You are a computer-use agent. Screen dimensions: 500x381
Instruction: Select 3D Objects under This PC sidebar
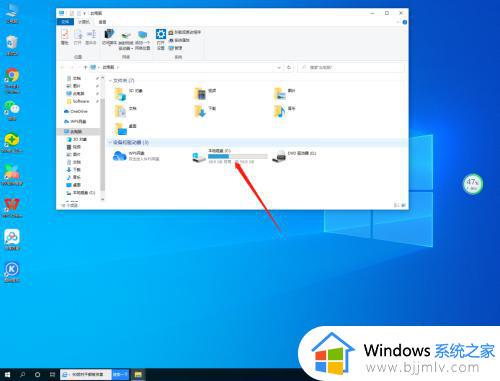coord(77,139)
